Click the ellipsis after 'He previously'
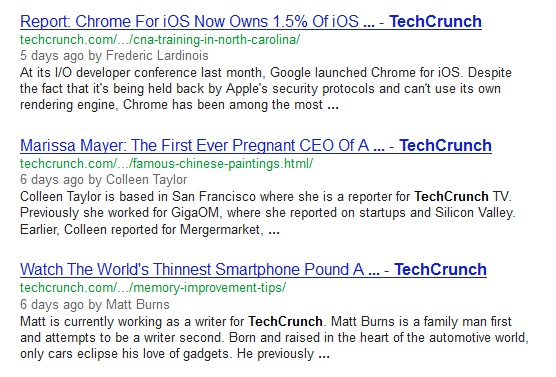The width and height of the screenshot is (556, 377). (324, 356)
